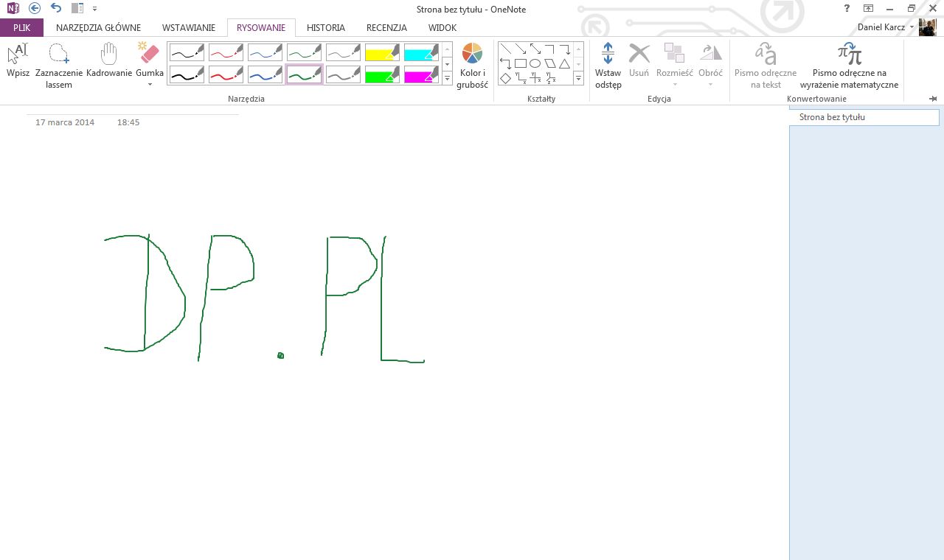Switch to HISTORIA tab

tap(326, 28)
